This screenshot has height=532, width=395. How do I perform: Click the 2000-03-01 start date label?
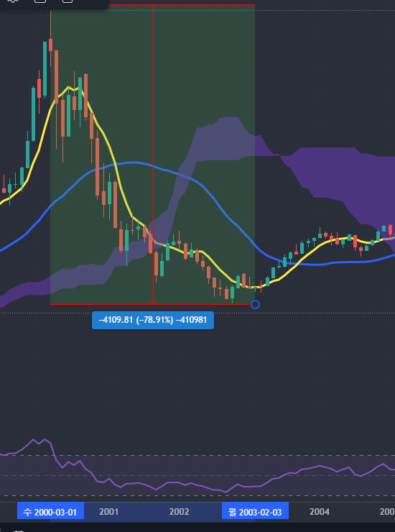coord(50,512)
